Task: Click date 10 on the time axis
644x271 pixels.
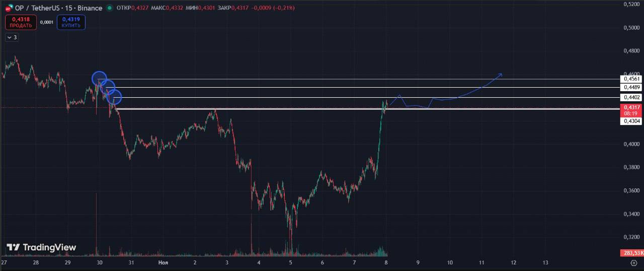Action: click(x=450, y=263)
